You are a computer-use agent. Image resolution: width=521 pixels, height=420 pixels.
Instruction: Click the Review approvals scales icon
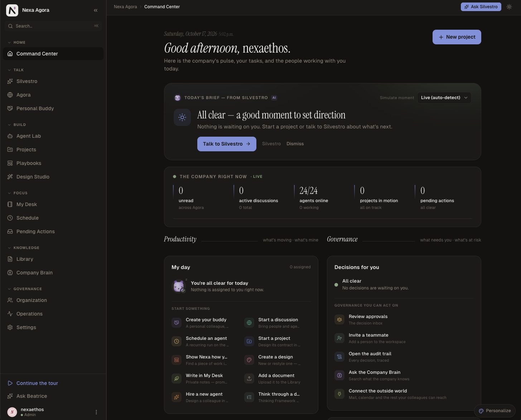coord(339,319)
